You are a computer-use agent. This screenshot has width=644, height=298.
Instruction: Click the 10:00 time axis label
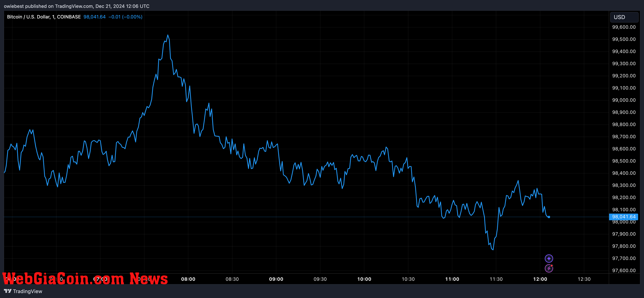click(x=364, y=279)
